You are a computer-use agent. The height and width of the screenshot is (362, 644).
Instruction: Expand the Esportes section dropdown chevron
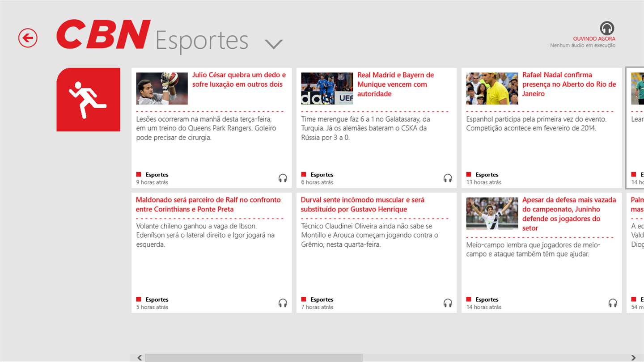tap(273, 44)
